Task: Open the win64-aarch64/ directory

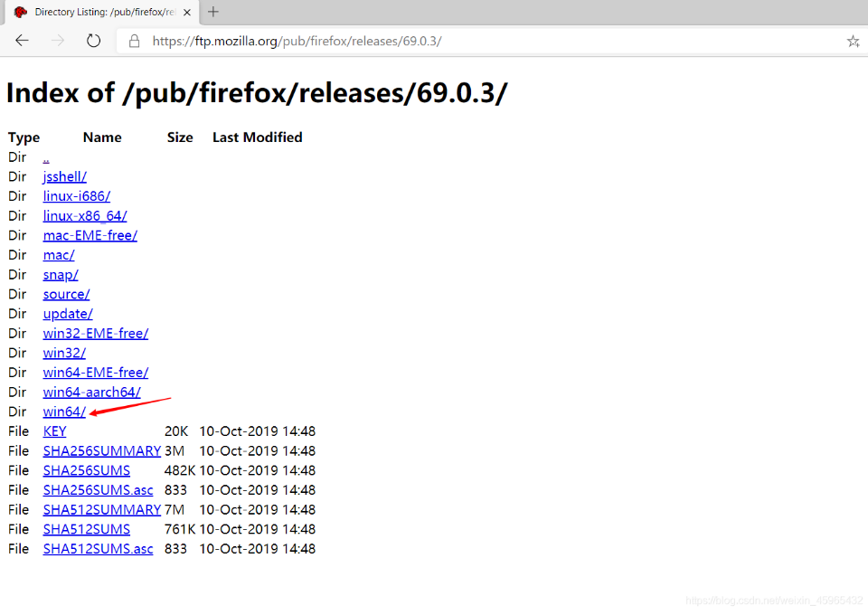Action: pyautogui.click(x=91, y=392)
